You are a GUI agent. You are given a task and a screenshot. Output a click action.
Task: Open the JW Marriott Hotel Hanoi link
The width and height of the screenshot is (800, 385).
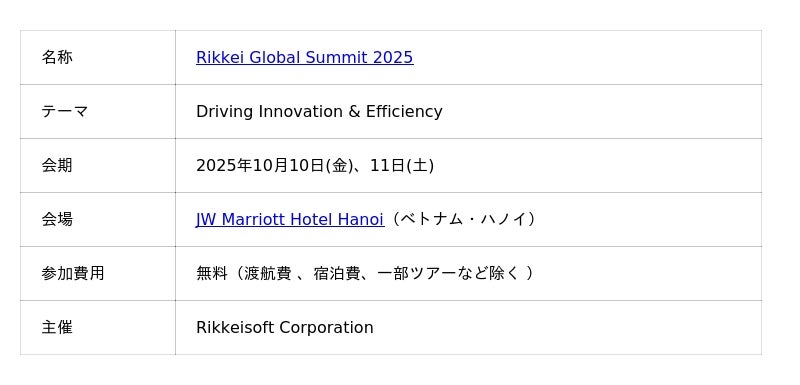point(290,219)
